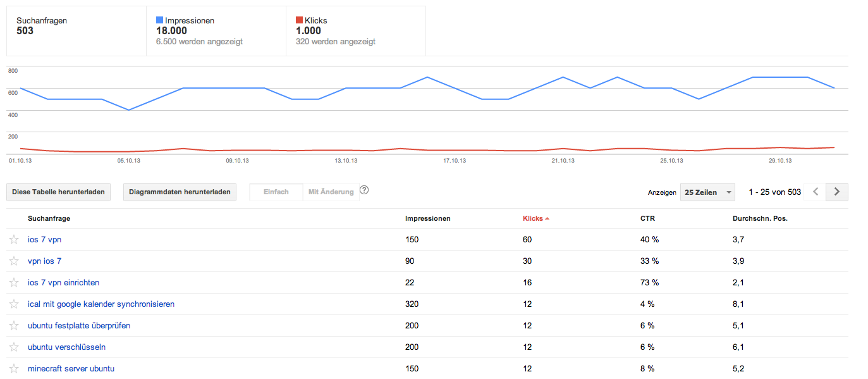Sort table by Impressionen column
This screenshot has height=379, width=868.
pyautogui.click(x=427, y=218)
